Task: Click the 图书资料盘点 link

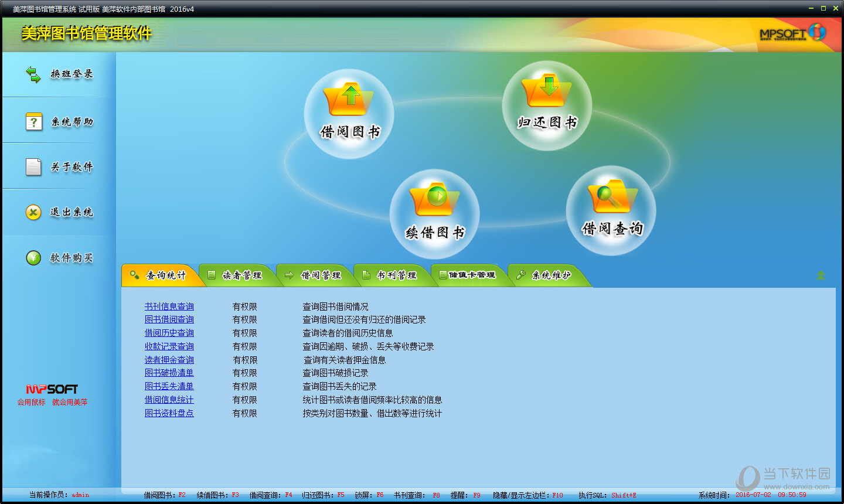Action: click(x=169, y=413)
